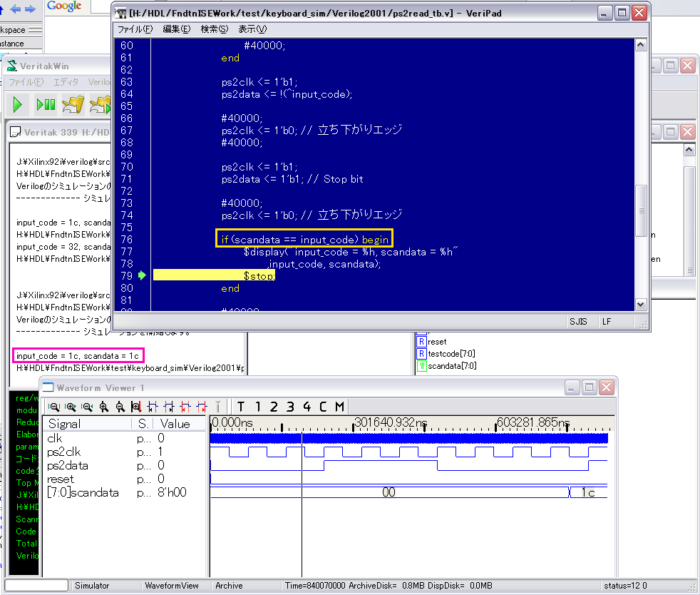Screen dimensions: 700x595
Task: Click line 76 if (scandata == input_code) begin
Action: [x=304, y=240]
